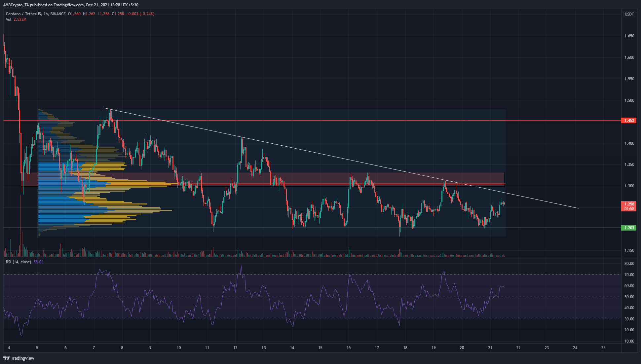Click the RSI 50.00 axis level
The width and height of the screenshot is (641, 364).
coord(629,297)
